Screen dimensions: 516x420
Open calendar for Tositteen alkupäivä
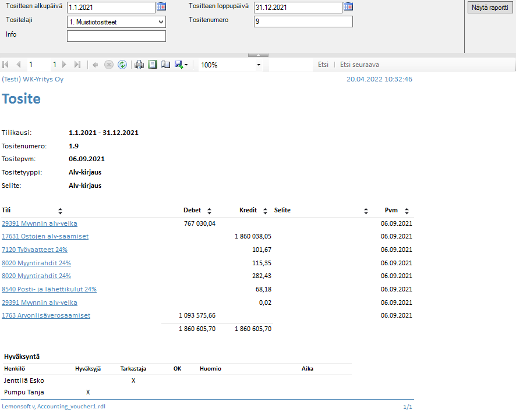pyautogui.click(x=161, y=7)
